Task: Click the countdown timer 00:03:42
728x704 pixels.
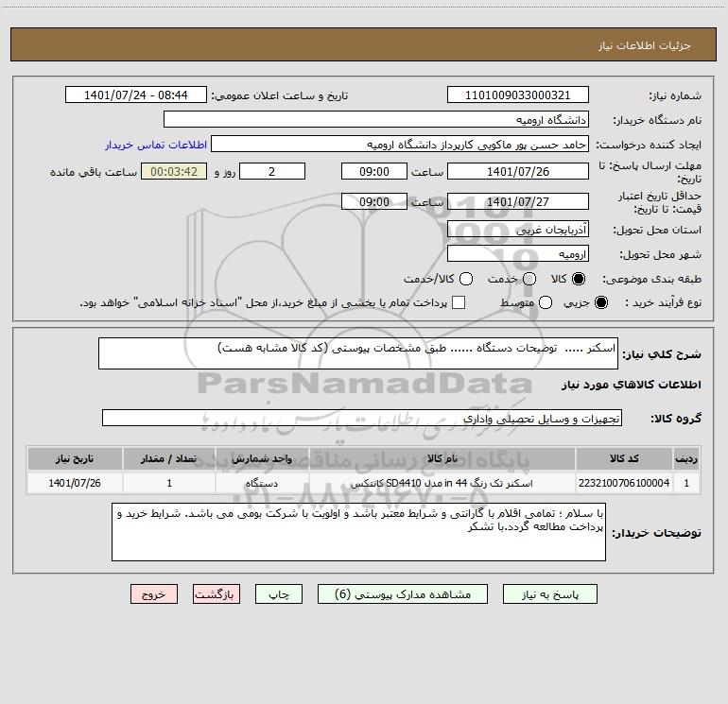Action: click(174, 171)
